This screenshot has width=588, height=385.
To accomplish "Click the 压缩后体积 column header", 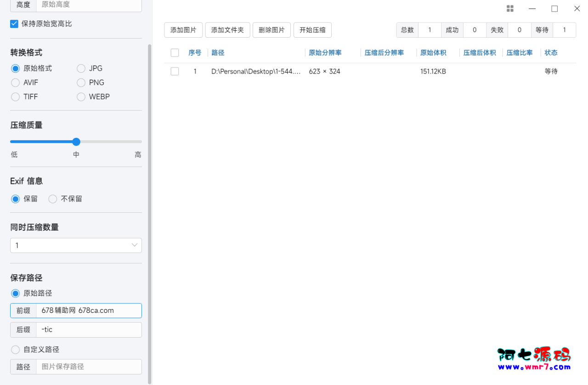I will pyautogui.click(x=480, y=53).
